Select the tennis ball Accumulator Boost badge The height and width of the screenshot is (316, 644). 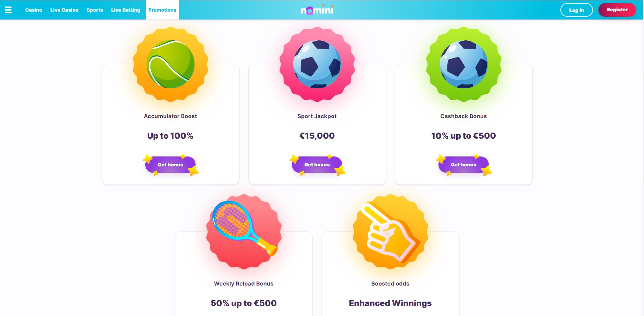[x=171, y=64]
